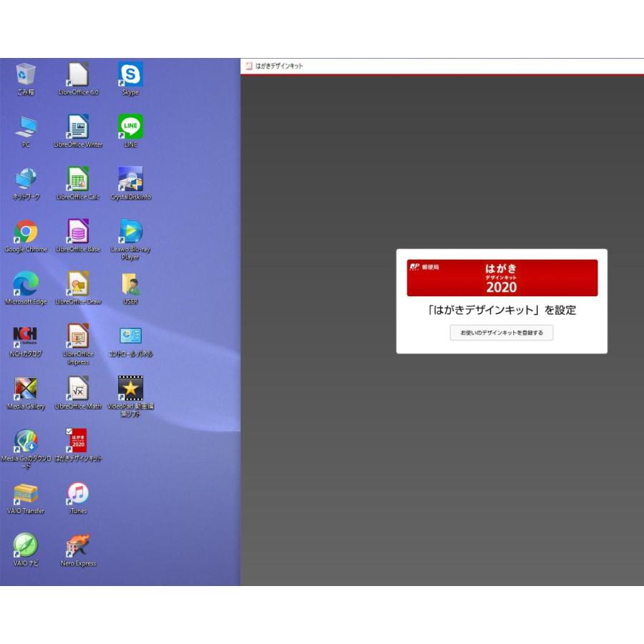The height and width of the screenshot is (644, 644).
Task: Start Skype from the desktop
Action: [x=130, y=74]
